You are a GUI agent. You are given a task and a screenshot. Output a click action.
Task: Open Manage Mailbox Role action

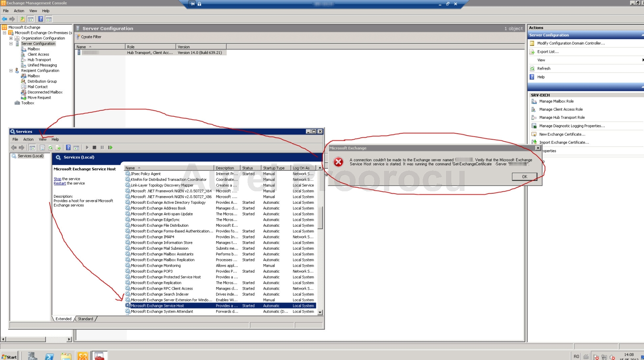[x=556, y=101]
